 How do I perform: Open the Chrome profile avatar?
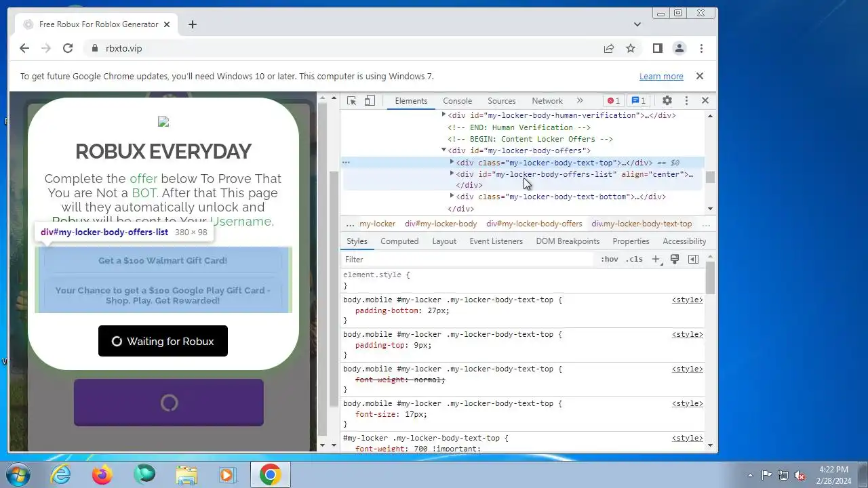coord(679,48)
